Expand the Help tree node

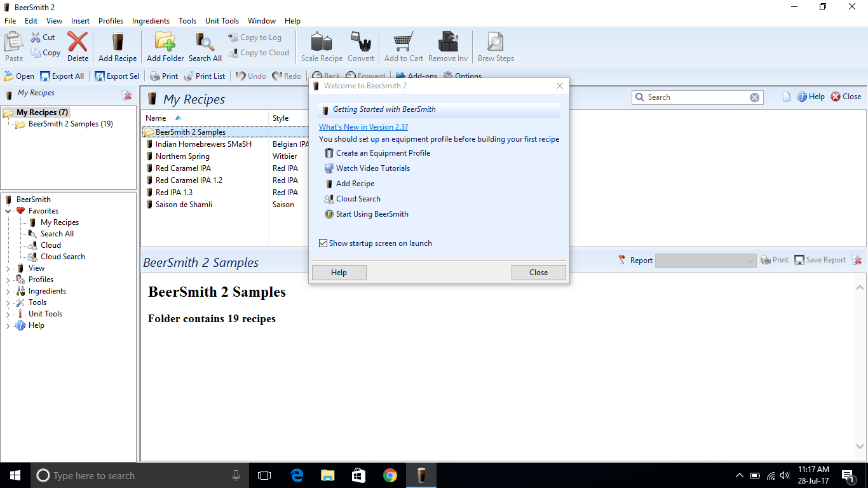click(x=8, y=325)
